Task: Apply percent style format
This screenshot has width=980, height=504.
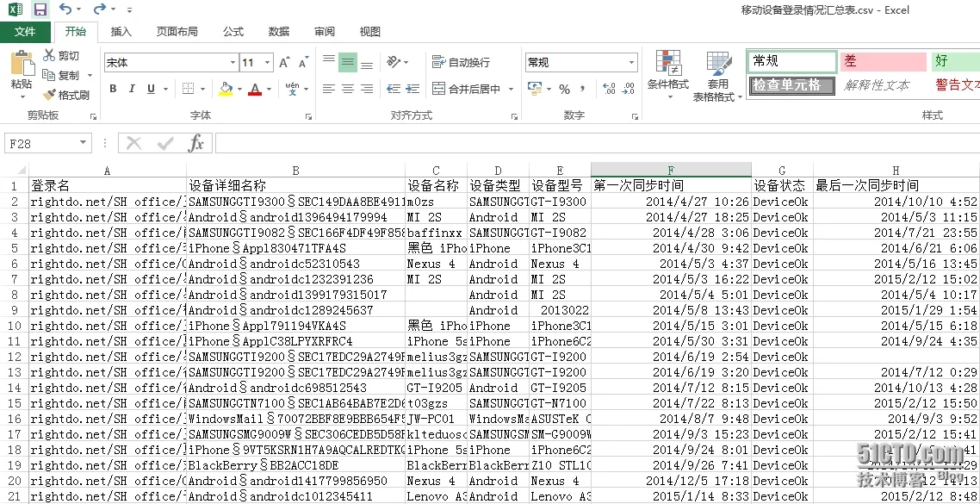Action: click(564, 90)
